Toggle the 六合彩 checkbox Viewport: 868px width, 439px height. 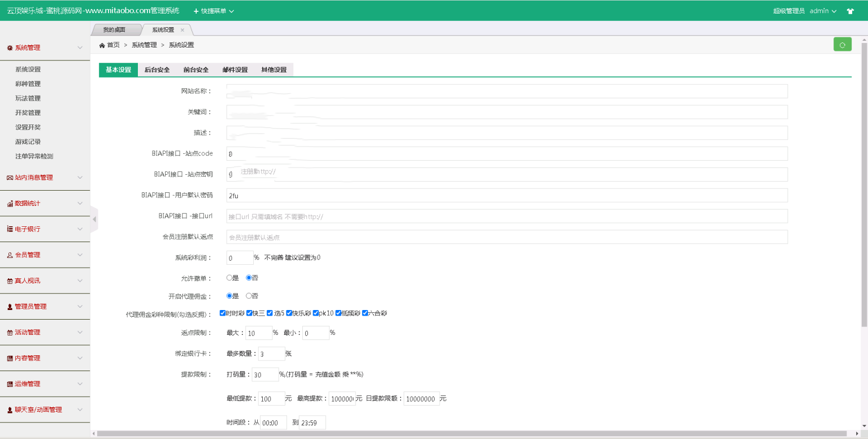coord(365,313)
